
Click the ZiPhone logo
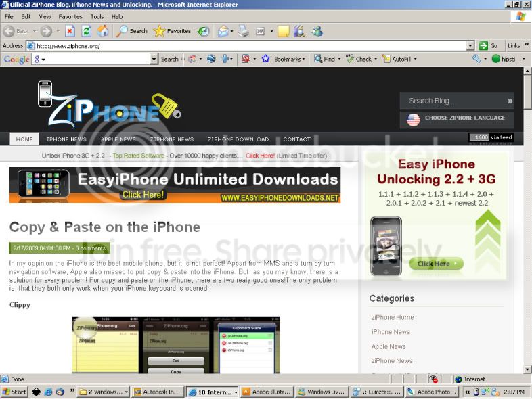[109, 104]
